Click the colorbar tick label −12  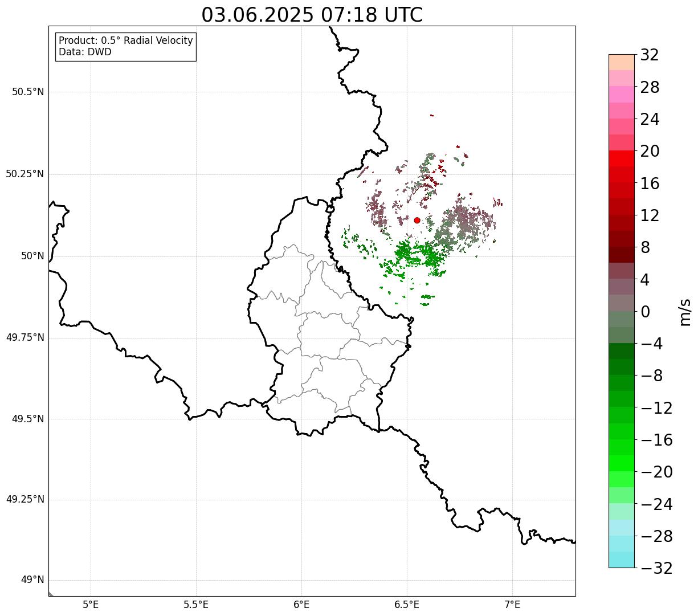pos(656,407)
